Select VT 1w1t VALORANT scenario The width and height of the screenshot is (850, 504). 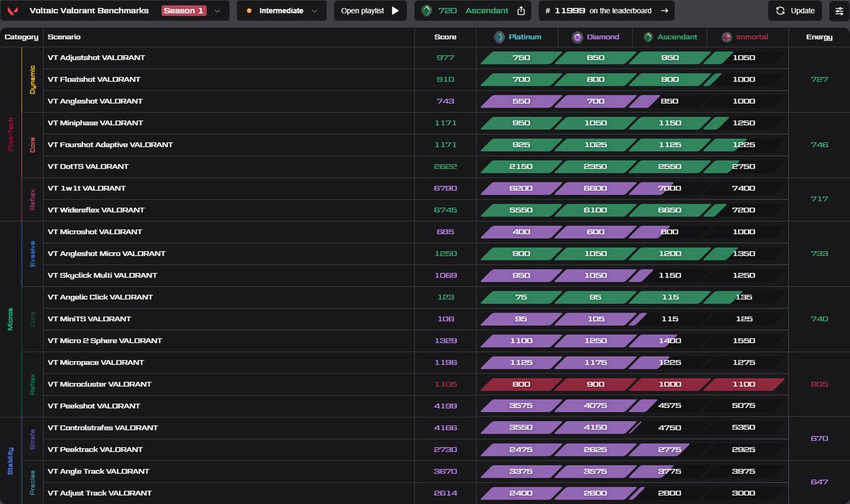click(x=86, y=188)
